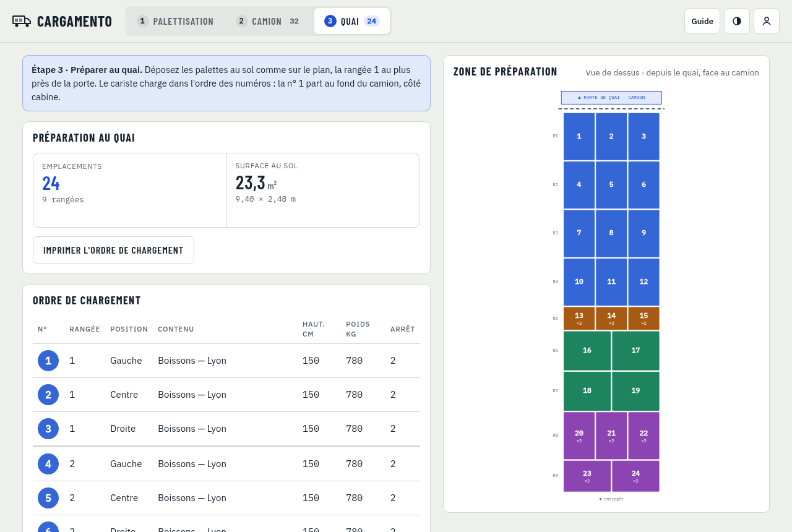Click the Arrêt column header
Viewport: 792px width, 532px height.
pos(402,329)
